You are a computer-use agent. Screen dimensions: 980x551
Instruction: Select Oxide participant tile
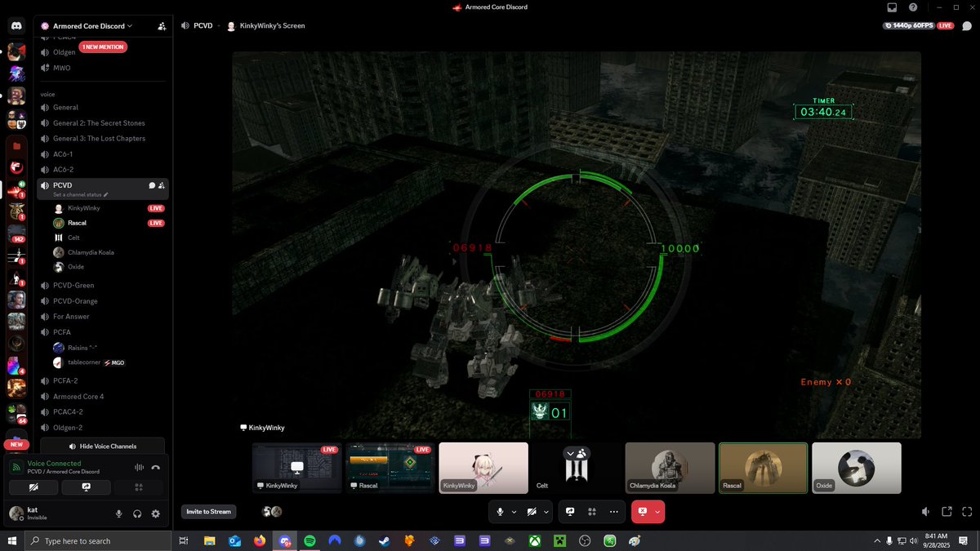857,468
